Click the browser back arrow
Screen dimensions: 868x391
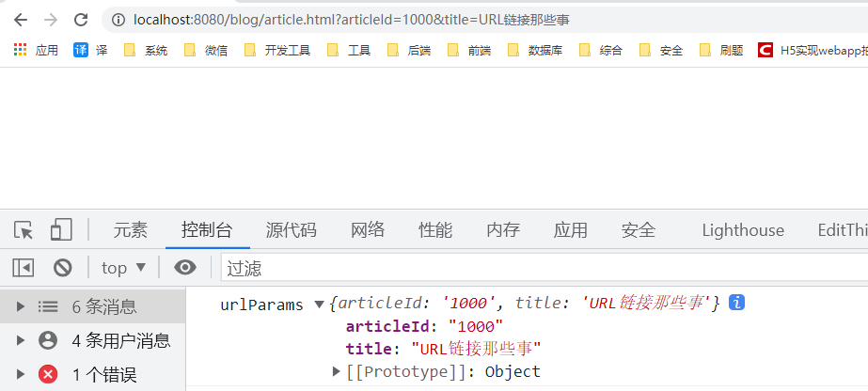(x=21, y=21)
